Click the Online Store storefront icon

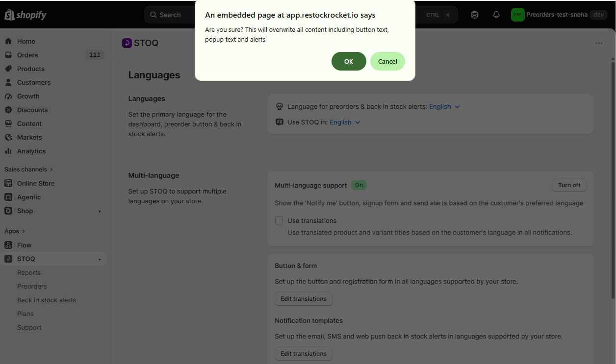click(8, 183)
